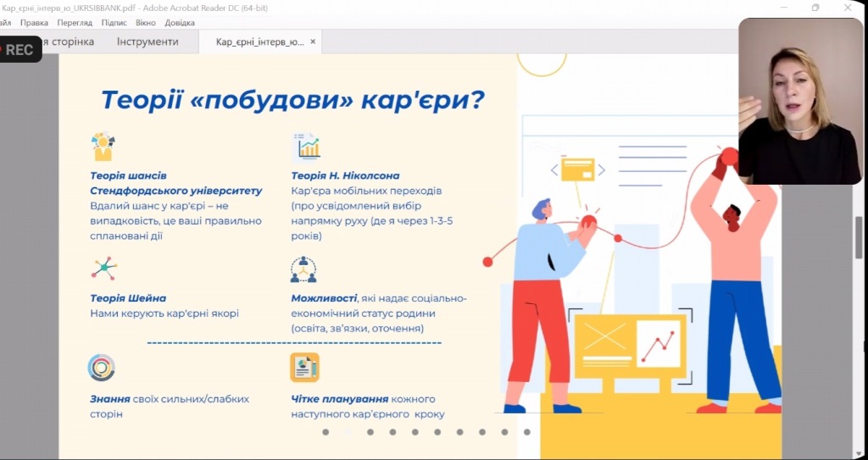Viewport: 868px width, 460px height.
Task: Maximize the Acrobat Reader window
Action: pyautogui.click(x=815, y=8)
